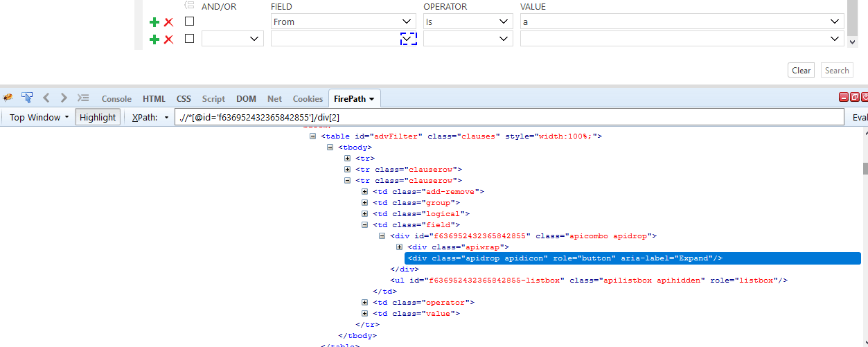Click the Eval button
The width and height of the screenshot is (868, 347).
tap(860, 117)
